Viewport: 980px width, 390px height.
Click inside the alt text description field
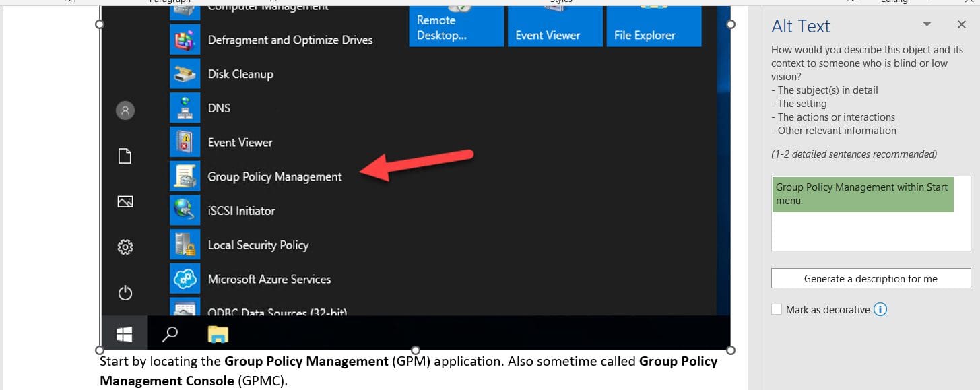click(870, 214)
